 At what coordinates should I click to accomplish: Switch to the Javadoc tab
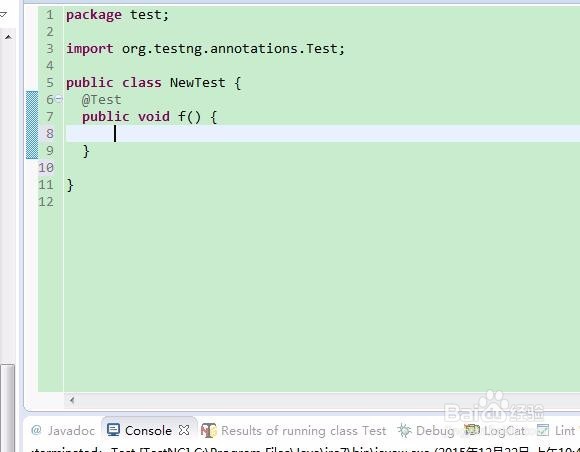(x=63, y=431)
